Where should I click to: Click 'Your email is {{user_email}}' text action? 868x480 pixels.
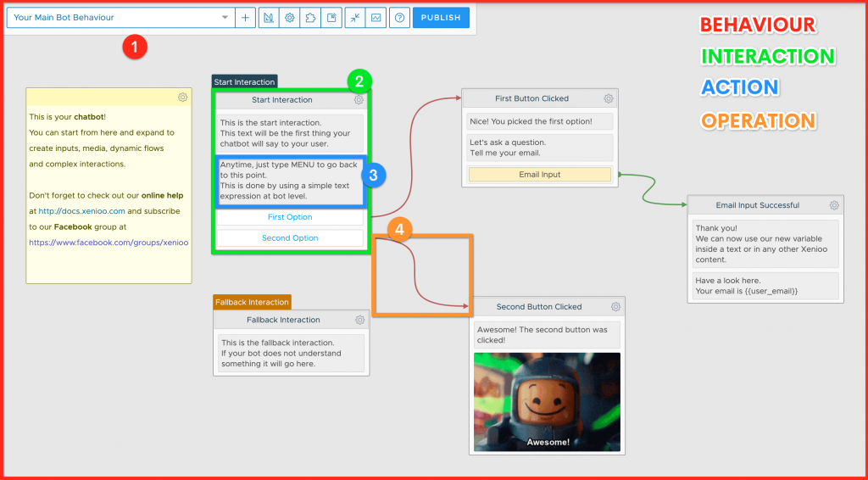pos(765,286)
